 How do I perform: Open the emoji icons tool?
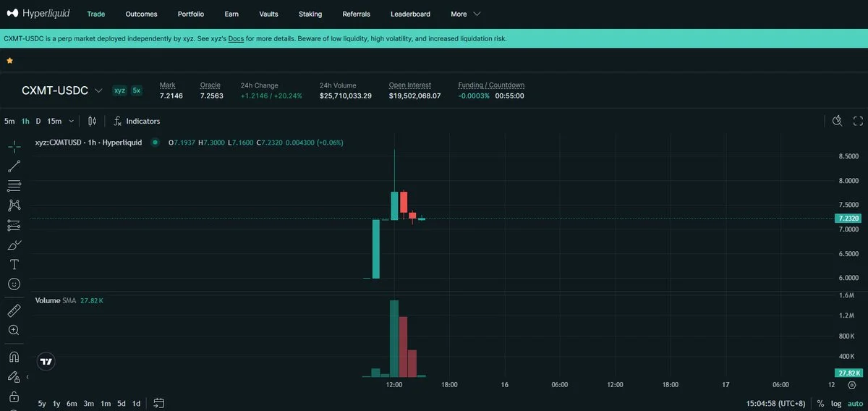(14, 284)
